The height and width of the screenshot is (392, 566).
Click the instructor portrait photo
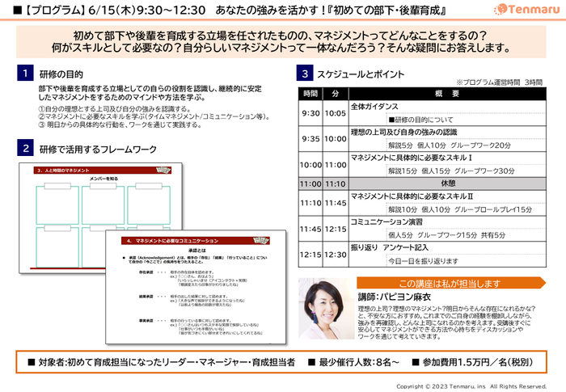click(327, 309)
